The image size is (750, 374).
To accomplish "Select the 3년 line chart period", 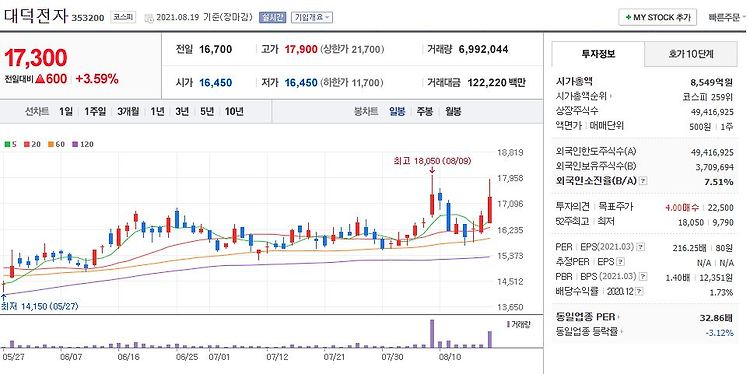I will point(182,112).
